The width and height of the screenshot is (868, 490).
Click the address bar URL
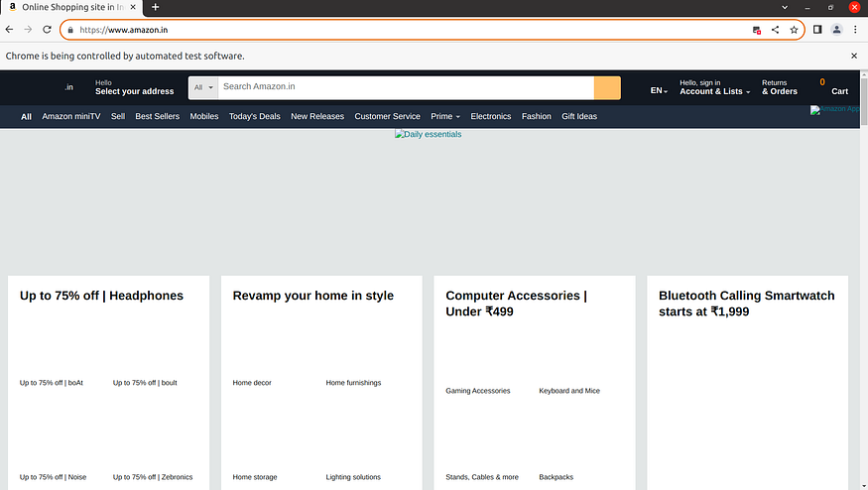click(123, 30)
